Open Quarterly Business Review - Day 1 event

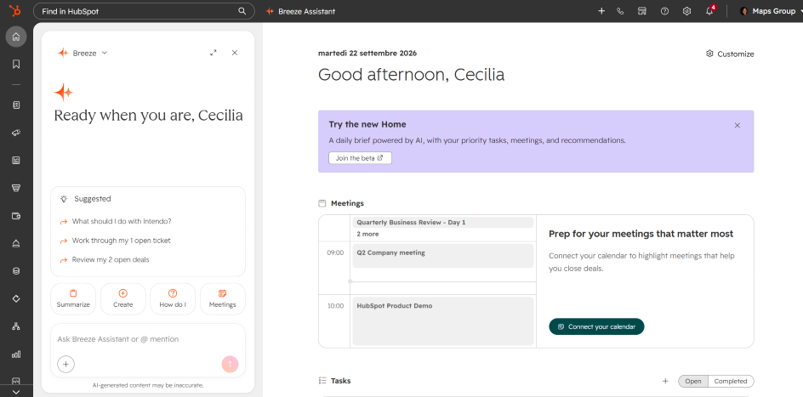point(443,223)
